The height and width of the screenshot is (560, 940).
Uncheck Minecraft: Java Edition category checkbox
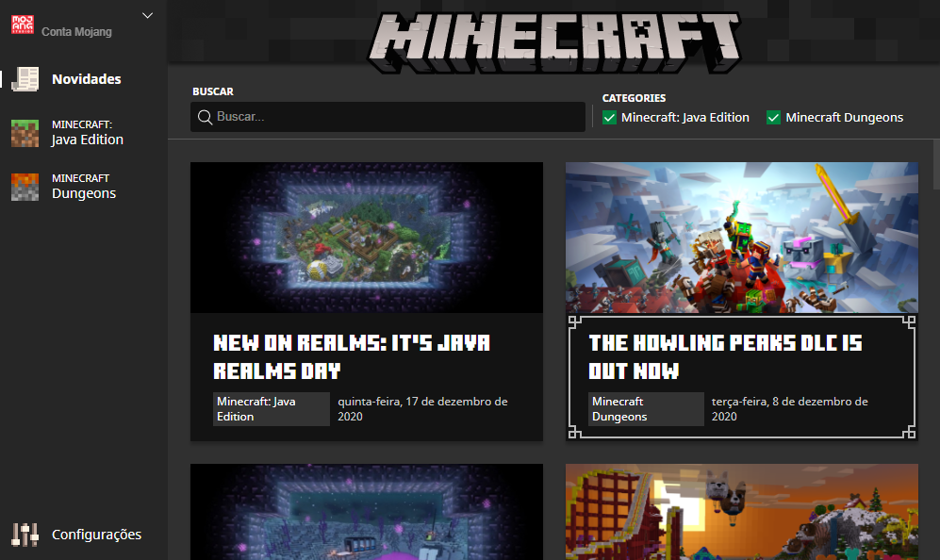pyautogui.click(x=609, y=118)
